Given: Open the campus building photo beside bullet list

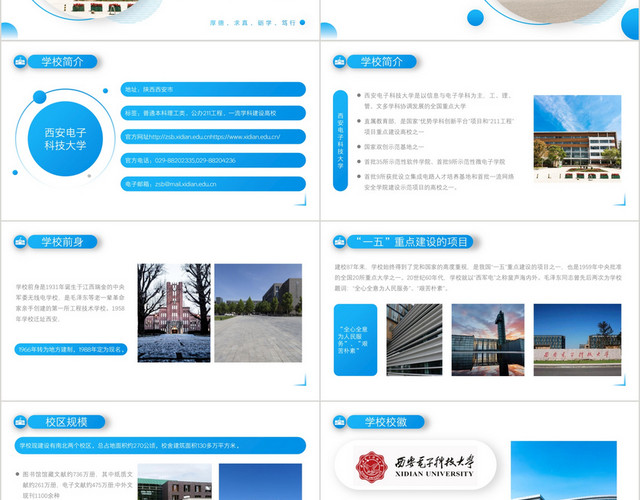Looking at the screenshot, I should click(x=578, y=138).
